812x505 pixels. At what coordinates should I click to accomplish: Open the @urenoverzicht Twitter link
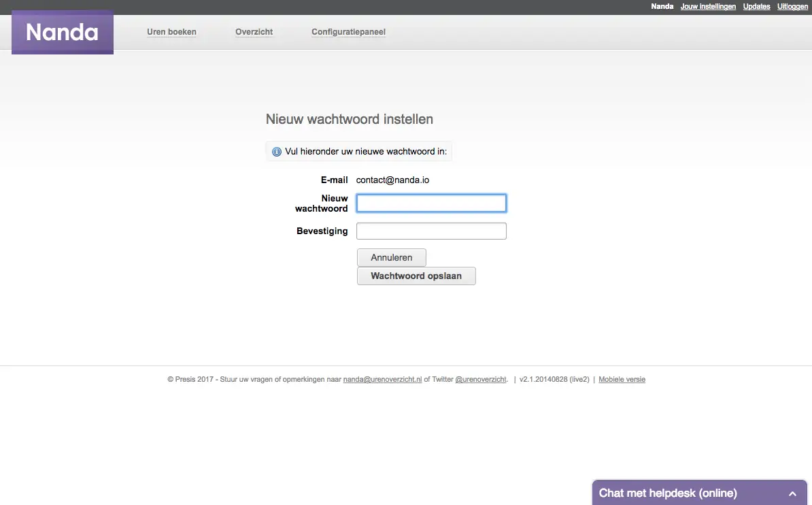pos(481,380)
